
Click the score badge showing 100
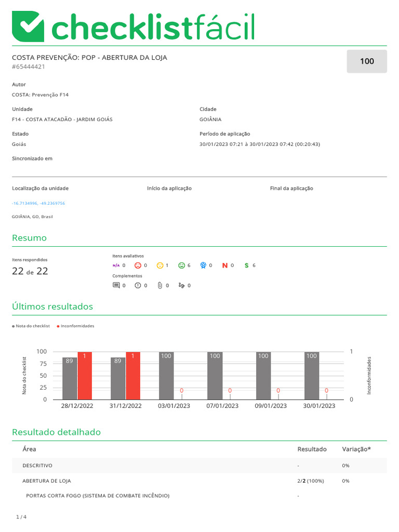(x=367, y=61)
